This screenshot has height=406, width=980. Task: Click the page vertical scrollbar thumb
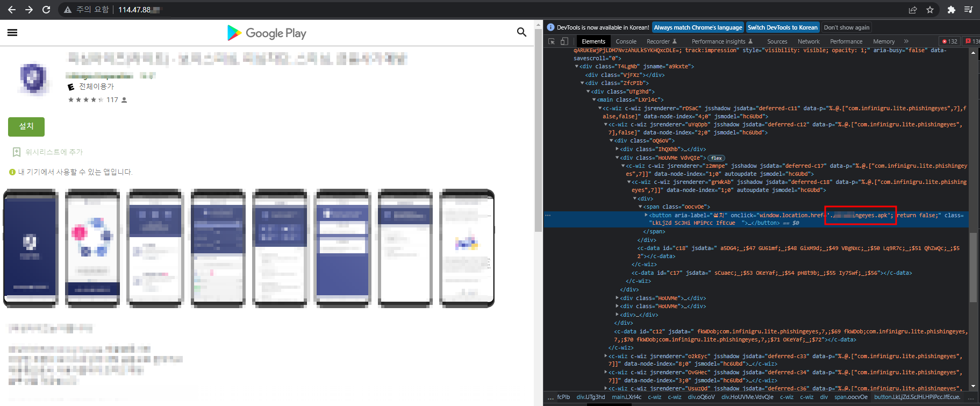[x=539, y=130]
